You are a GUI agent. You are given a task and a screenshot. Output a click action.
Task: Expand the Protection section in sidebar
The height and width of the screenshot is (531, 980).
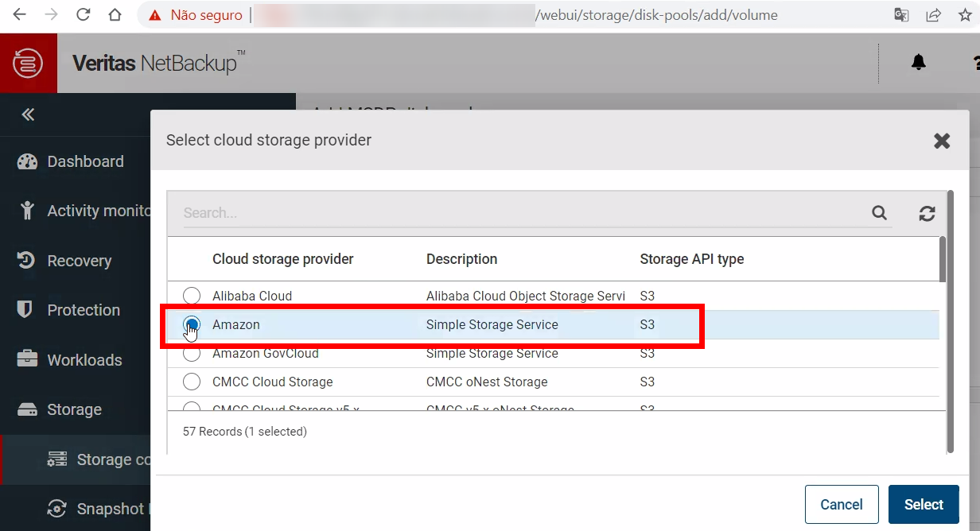(84, 310)
